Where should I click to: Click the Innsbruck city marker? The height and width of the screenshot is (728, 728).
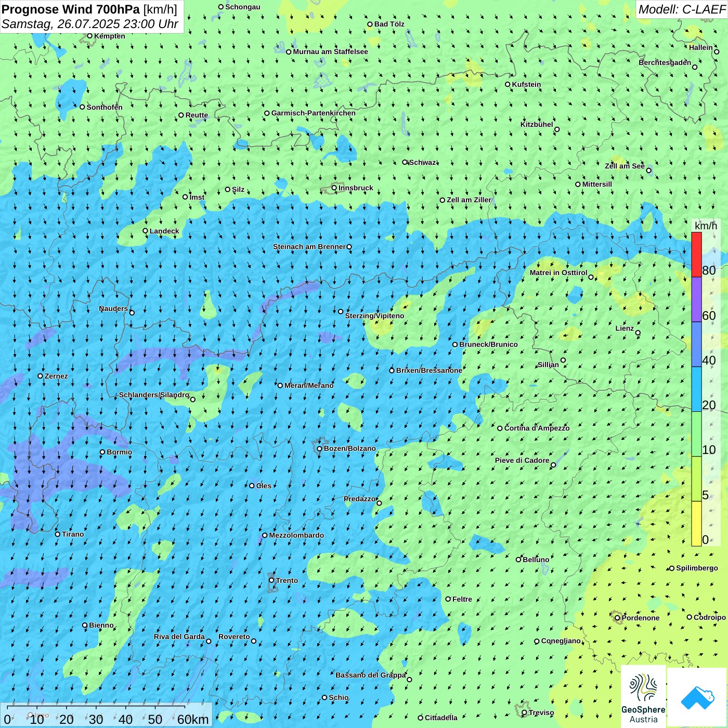pyautogui.click(x=334, y=188)
